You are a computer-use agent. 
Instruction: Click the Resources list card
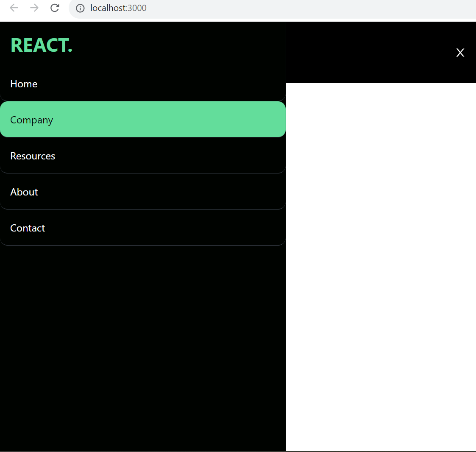pos(143,156)
